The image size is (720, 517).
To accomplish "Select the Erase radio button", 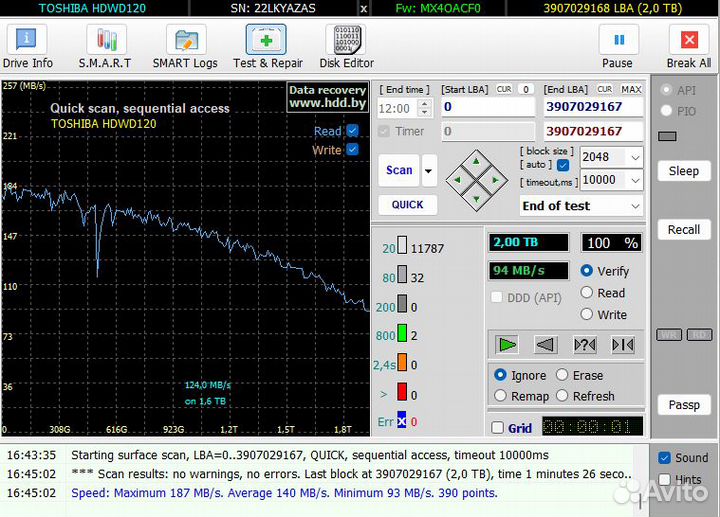I will (x=562, y=375).
